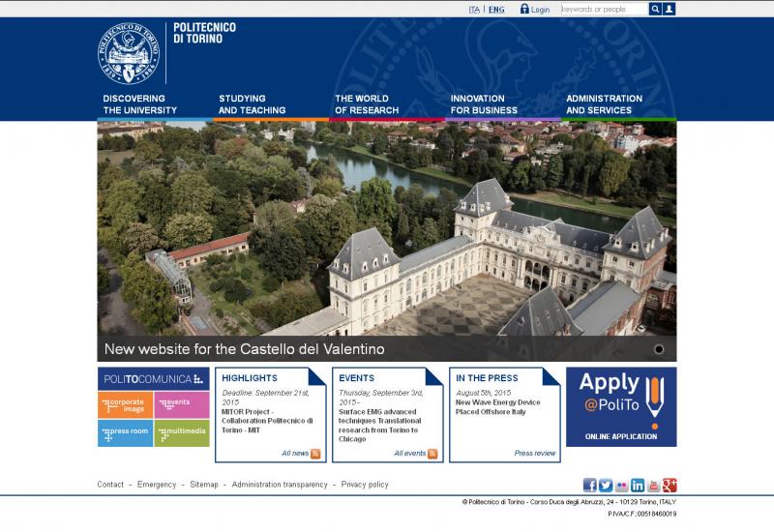Open Surface EMG advanced techniques event
Screen dimensions: 774x532
(x=379, y=426)
